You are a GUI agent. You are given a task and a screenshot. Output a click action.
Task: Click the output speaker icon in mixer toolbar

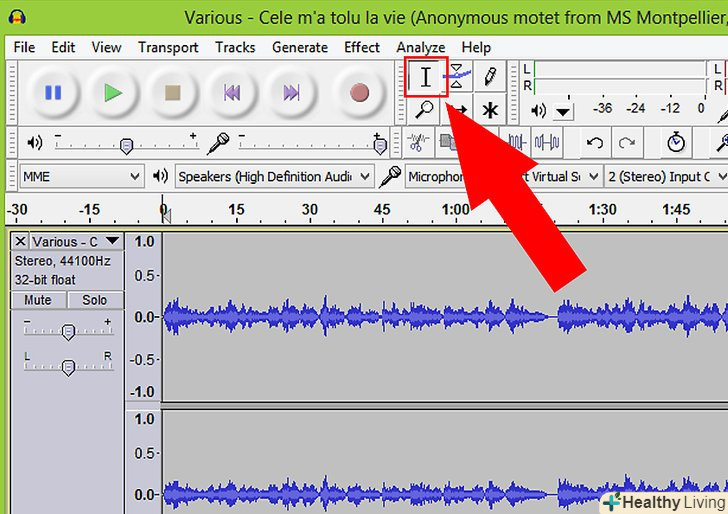click(34, 143)
